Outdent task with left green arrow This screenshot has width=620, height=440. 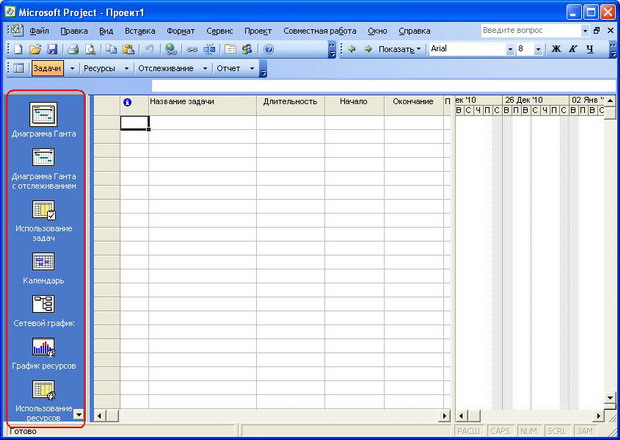click(x=352, y=49)
